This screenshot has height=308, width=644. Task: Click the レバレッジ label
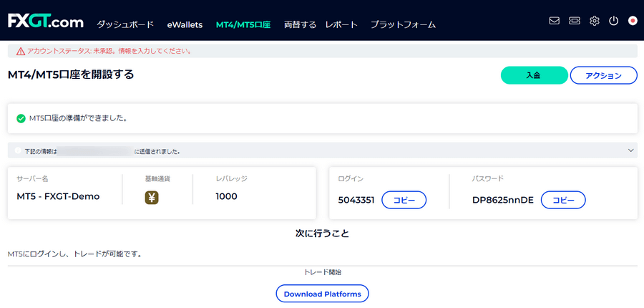[x=232, y=179]
